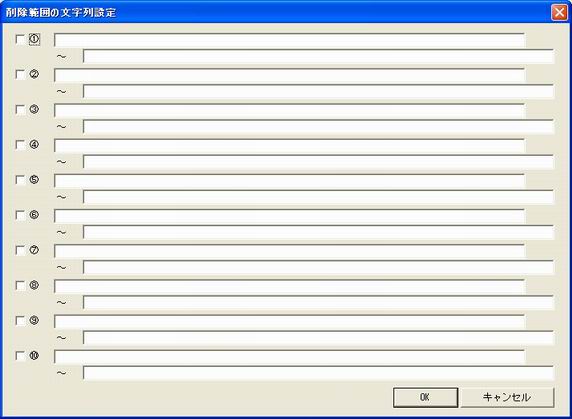
Task: Close the 削除範囲の文字列設定 dialog
Action: coord(559,12)
